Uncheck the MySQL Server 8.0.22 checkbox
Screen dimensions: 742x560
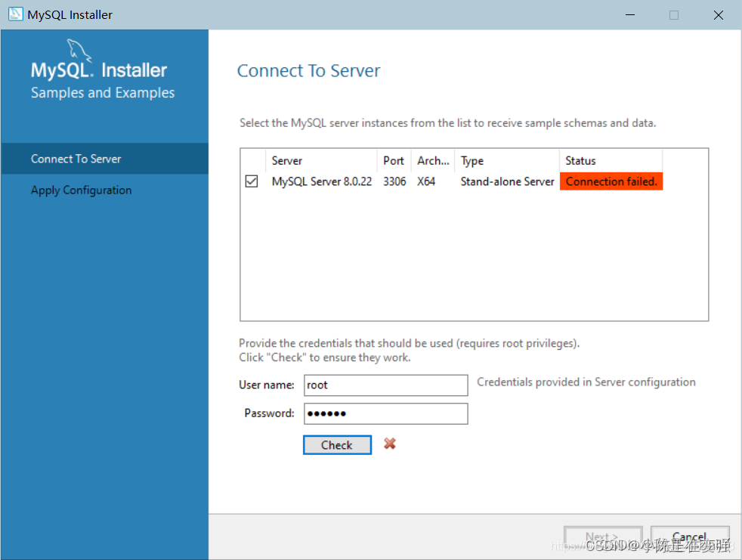pyautogui.click(x=252, y=181)
